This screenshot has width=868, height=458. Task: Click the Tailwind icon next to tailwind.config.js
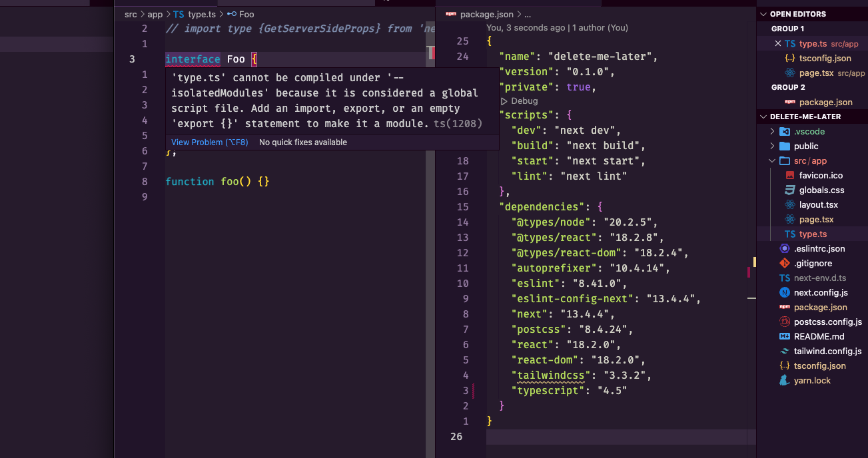[783, 351]
